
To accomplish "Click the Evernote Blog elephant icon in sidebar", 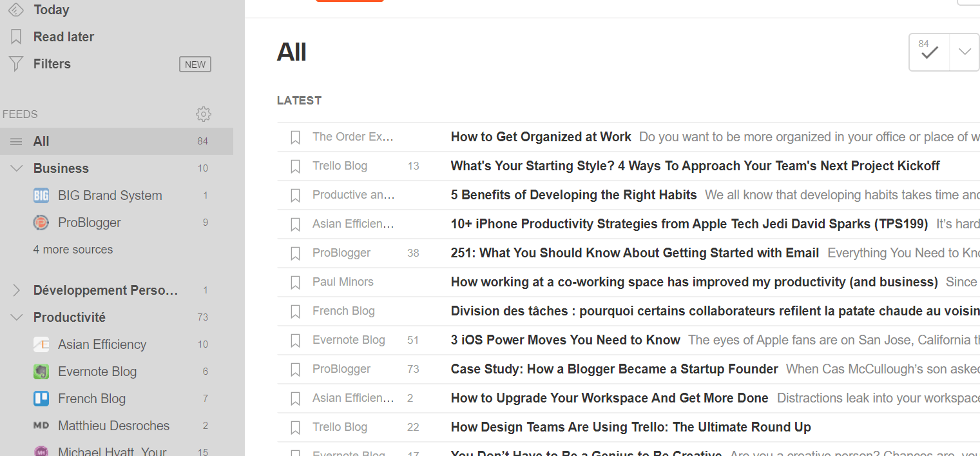I will [41, 372].
